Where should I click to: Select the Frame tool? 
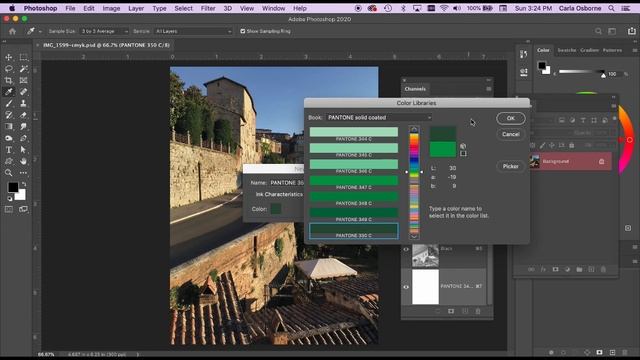23,80
